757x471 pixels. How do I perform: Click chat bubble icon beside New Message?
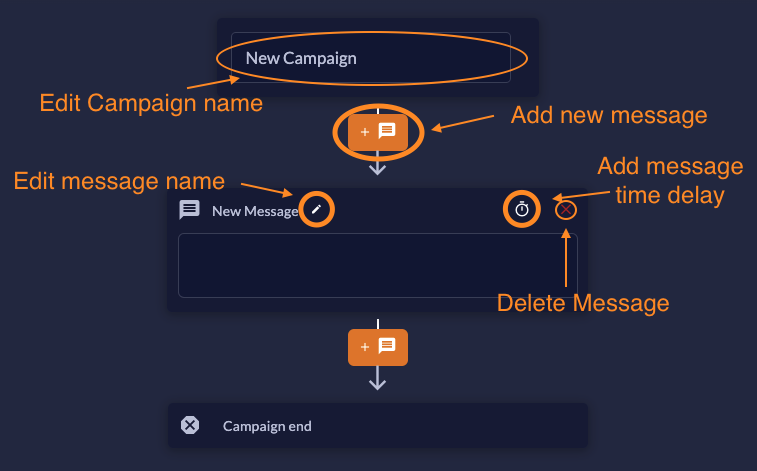[x=189, y=210]
